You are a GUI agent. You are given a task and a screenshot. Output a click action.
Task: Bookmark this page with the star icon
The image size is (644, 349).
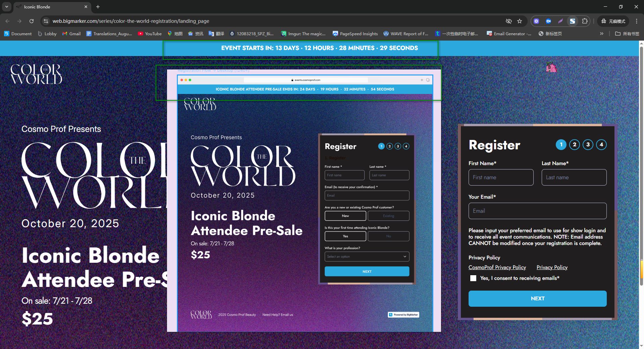point(520,21)
